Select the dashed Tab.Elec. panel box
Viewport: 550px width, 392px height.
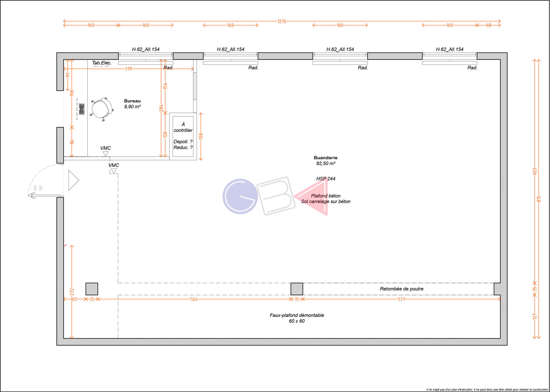coord(101,63)
